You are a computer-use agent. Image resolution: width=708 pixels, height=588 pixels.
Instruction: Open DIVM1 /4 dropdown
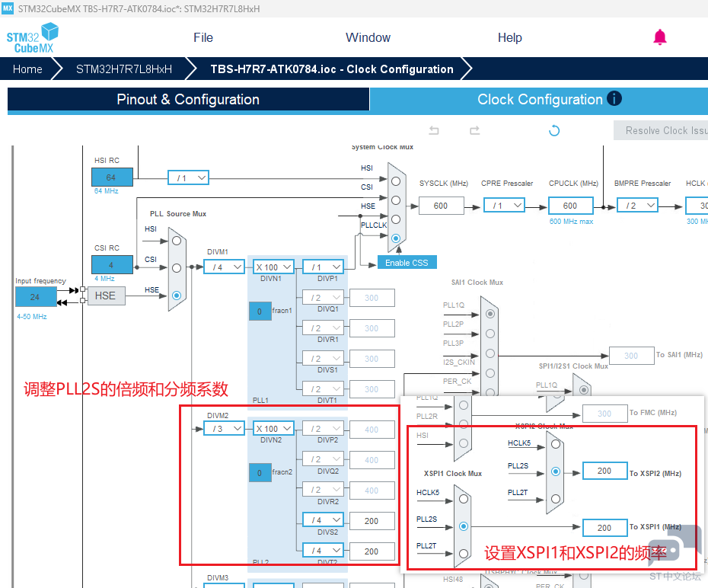225,267
